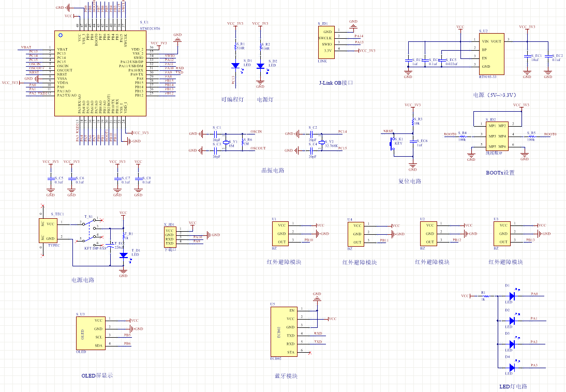The image size is (566, 392).
Task: Select the S_JD2 BOOT jumper header
Action: click(496, 137)
